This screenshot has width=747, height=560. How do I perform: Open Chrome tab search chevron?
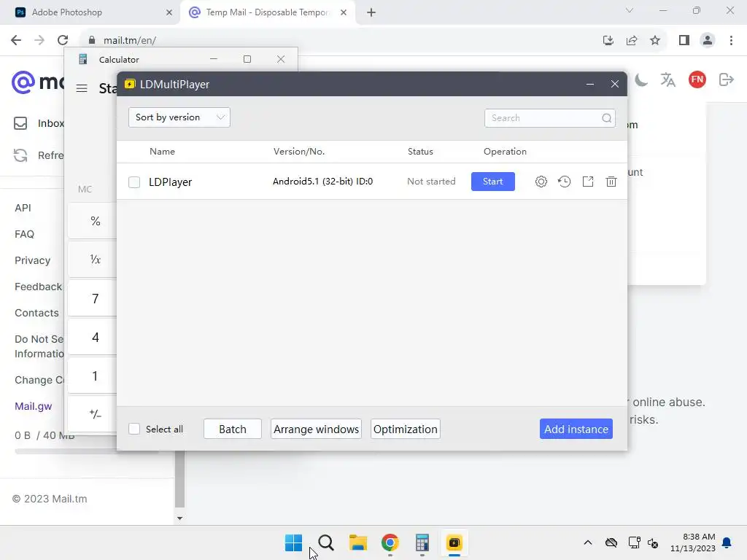click(x=630, y=10)
